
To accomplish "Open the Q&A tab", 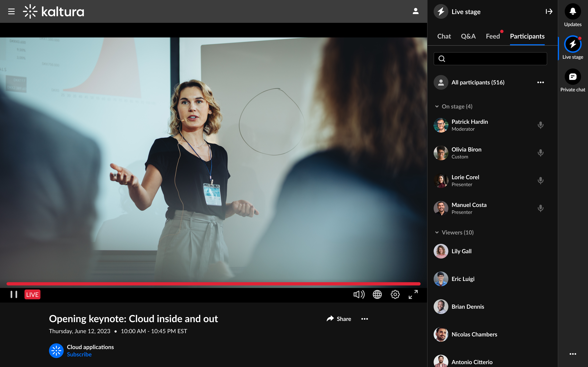I will click(468, 36).
